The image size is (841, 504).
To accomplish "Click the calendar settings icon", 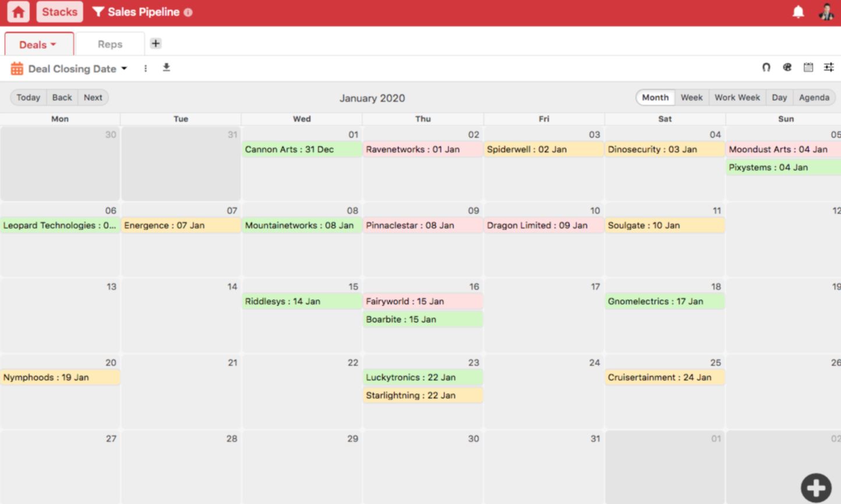I will 808,68.
